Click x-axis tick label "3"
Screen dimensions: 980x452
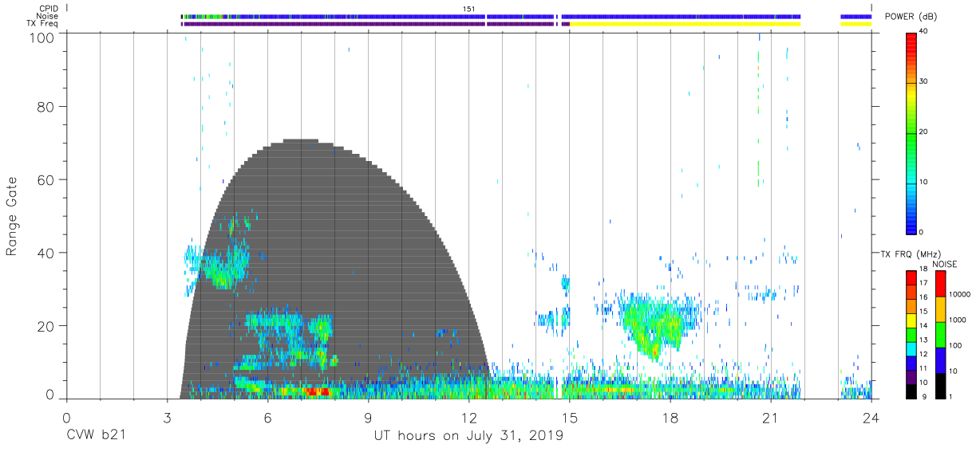tap(167, 418)
